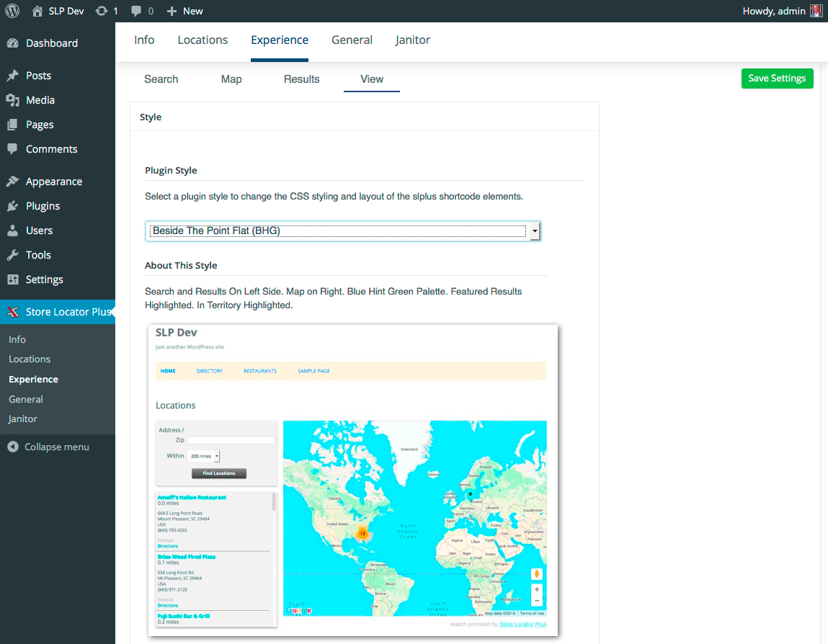828x644 pixels.
Task: Open the Search subtab
Action: point(161,79)
